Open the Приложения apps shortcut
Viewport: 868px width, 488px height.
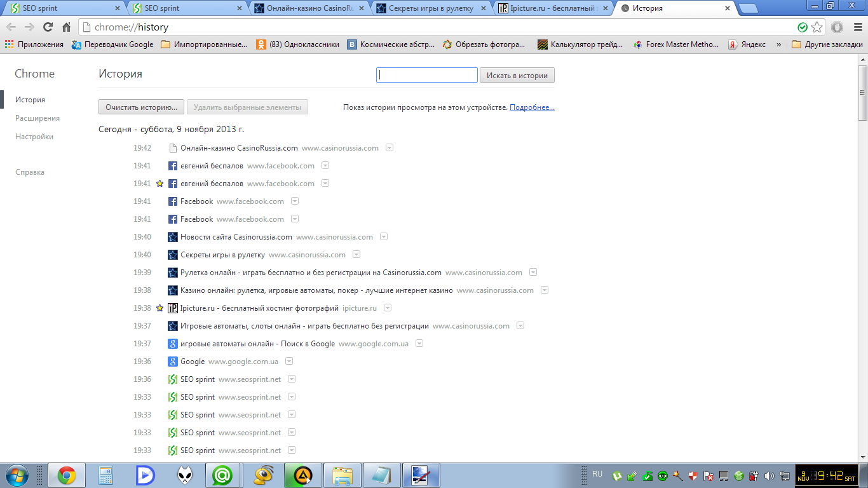point(34,44)
